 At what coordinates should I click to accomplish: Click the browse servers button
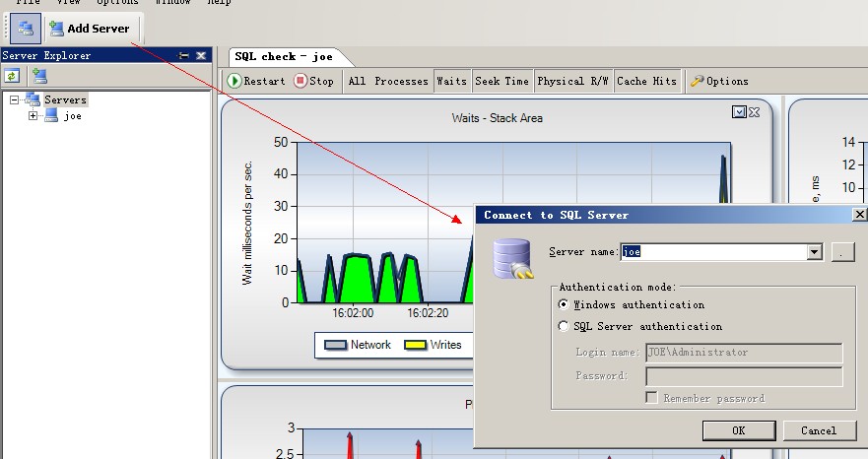pyautogui.click(x=843, y=252)
